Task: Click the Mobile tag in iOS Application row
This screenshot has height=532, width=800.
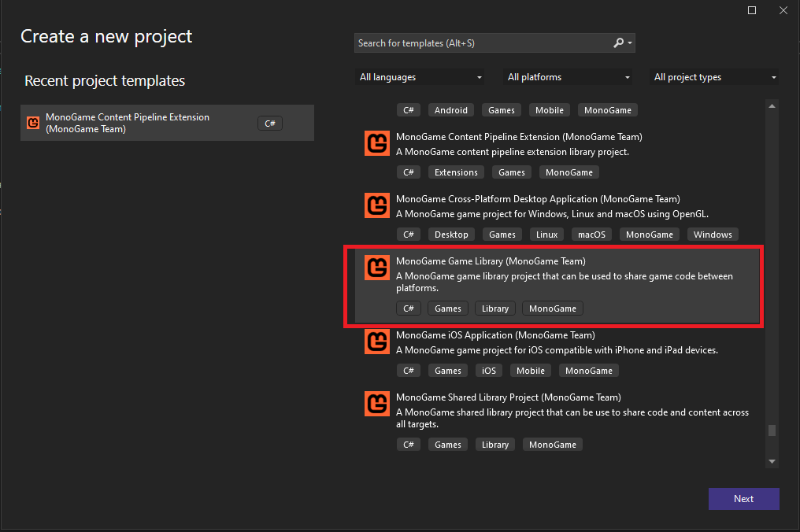Action: (x=531, y=371)
